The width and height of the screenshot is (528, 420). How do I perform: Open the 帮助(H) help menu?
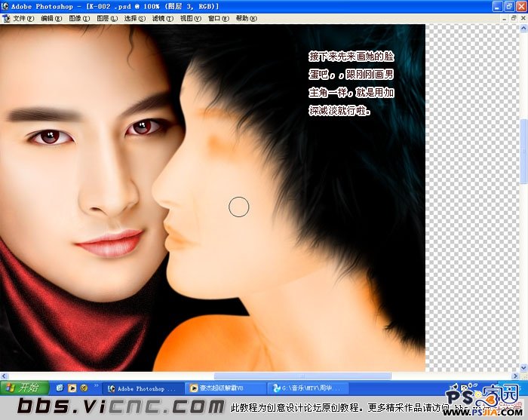pyautogui.click(x=246, y=19)
